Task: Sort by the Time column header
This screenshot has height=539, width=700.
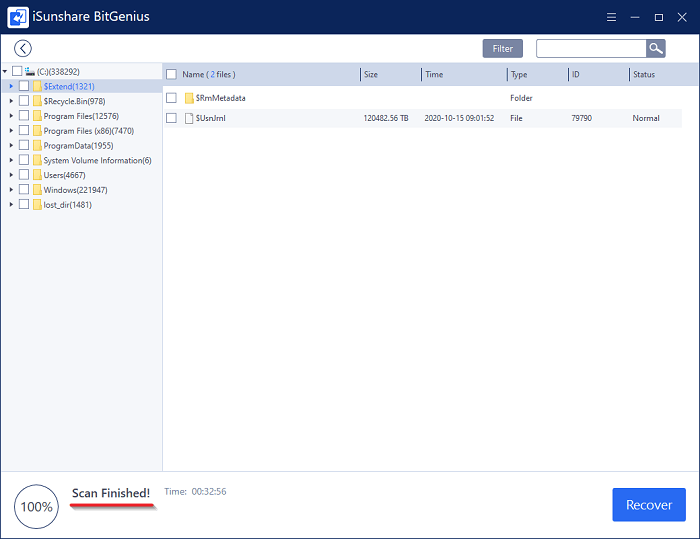Action: pyautogui.click(x=434, y=74)
